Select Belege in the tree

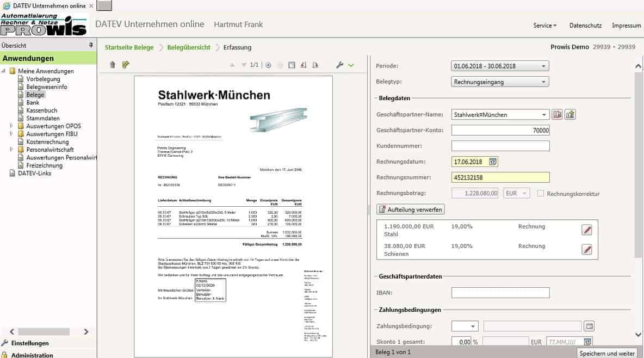click(x=35, y=95)
